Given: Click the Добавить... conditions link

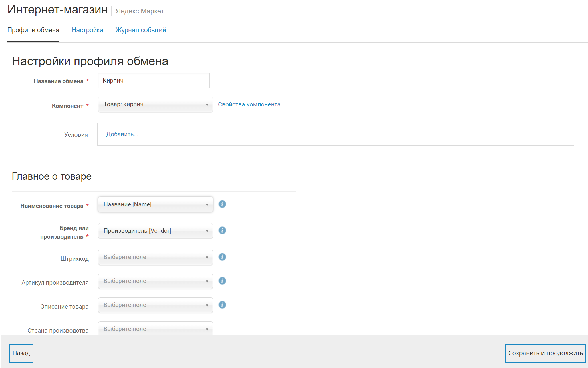Looking at the screenshot, I should (122, 134).
